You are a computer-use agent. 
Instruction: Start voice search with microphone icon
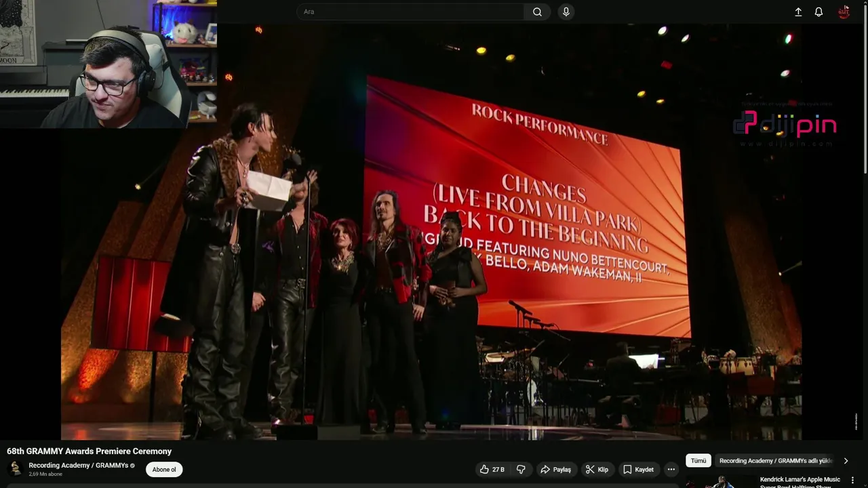[x=566, y=12]
